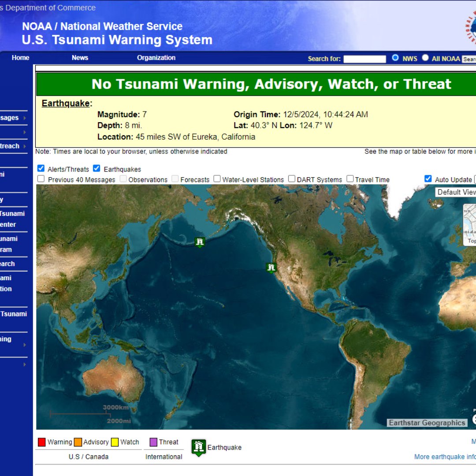Click the orange Advisory color swatch

click(x=78, y=442)
